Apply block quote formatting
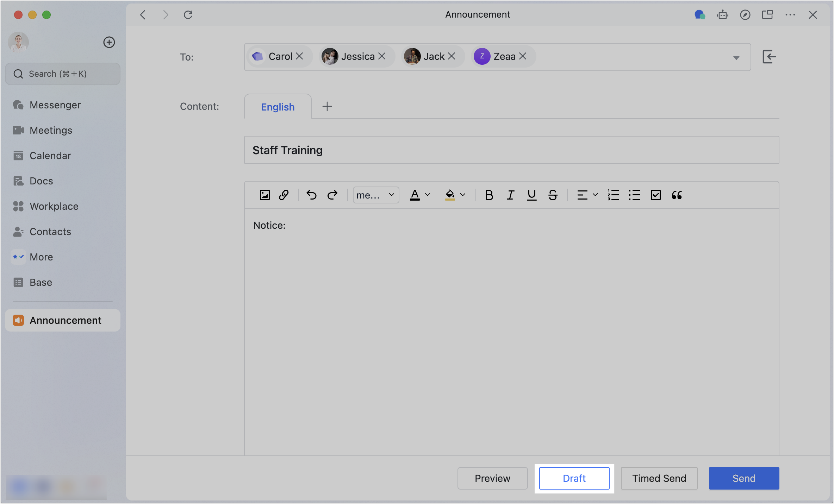The image size is (834, 504). pos(677,195)
